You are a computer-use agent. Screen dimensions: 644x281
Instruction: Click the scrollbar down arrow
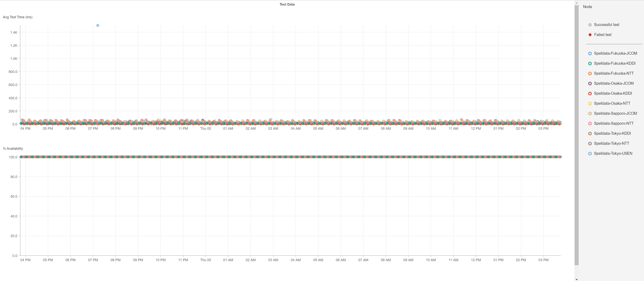coord(577,279)
